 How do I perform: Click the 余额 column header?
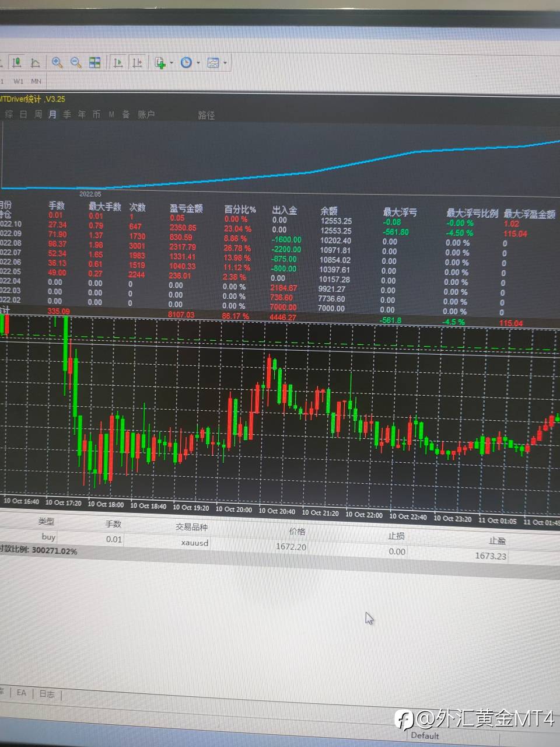(x=329, y=211)
